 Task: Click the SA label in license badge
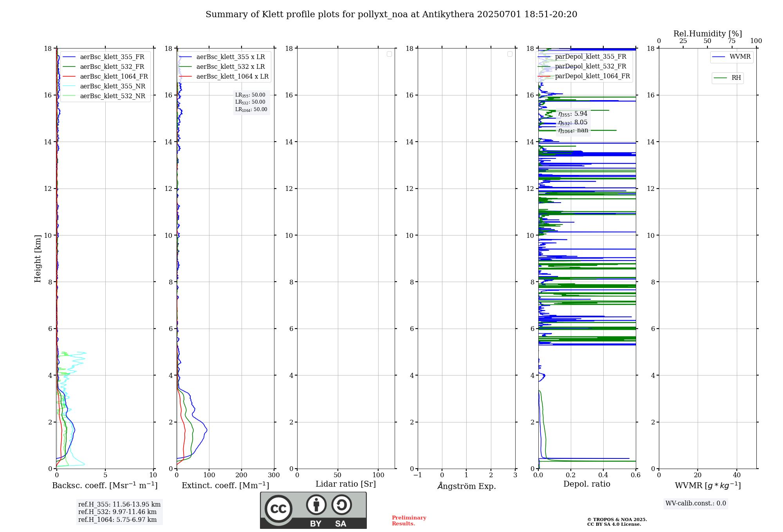tap(341, 524)
